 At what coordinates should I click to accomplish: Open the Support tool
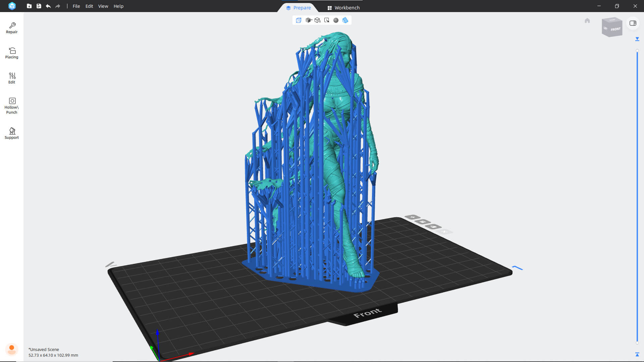point(12,133)
